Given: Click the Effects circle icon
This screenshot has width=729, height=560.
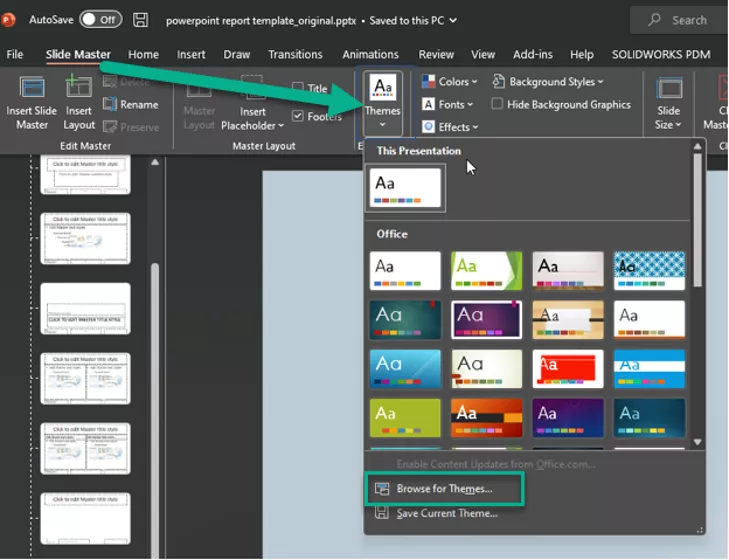Looking at the screenshot, I should coord(428,127).
